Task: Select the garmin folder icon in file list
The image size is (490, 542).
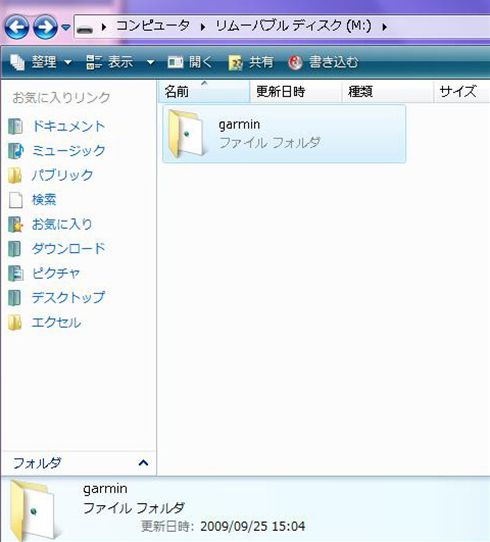Action: point(187,134)
